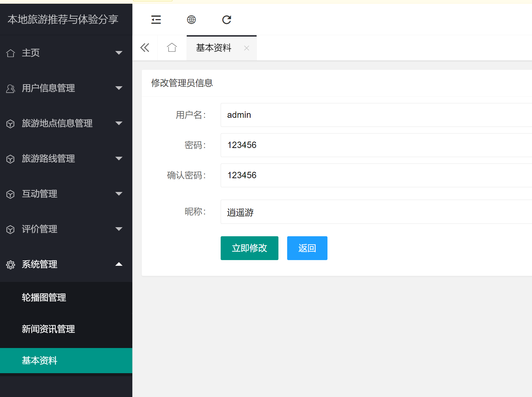
Task: Expand the 旅游地点信息管理 dropdown arrow
Action: [x=119, y=123]
